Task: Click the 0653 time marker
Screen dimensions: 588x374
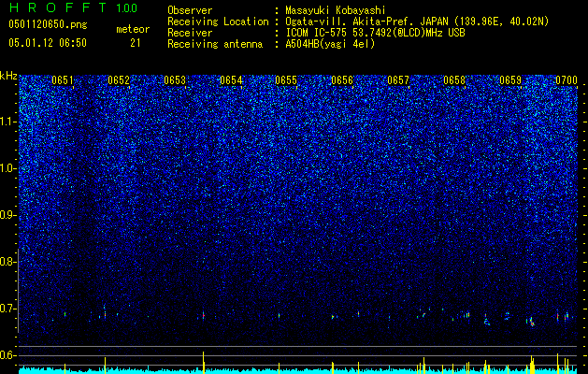Action: pyautogui.click(x=175, y=80)
